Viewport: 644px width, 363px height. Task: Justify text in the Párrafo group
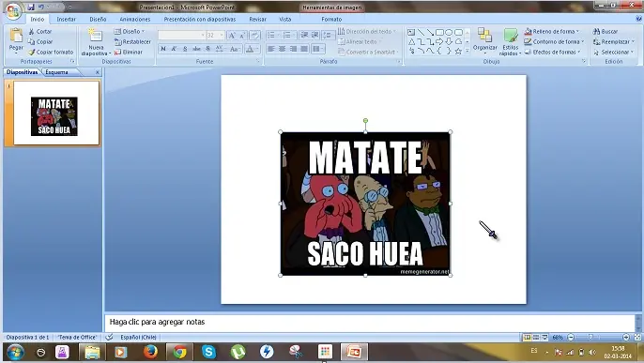pos(304,49)
